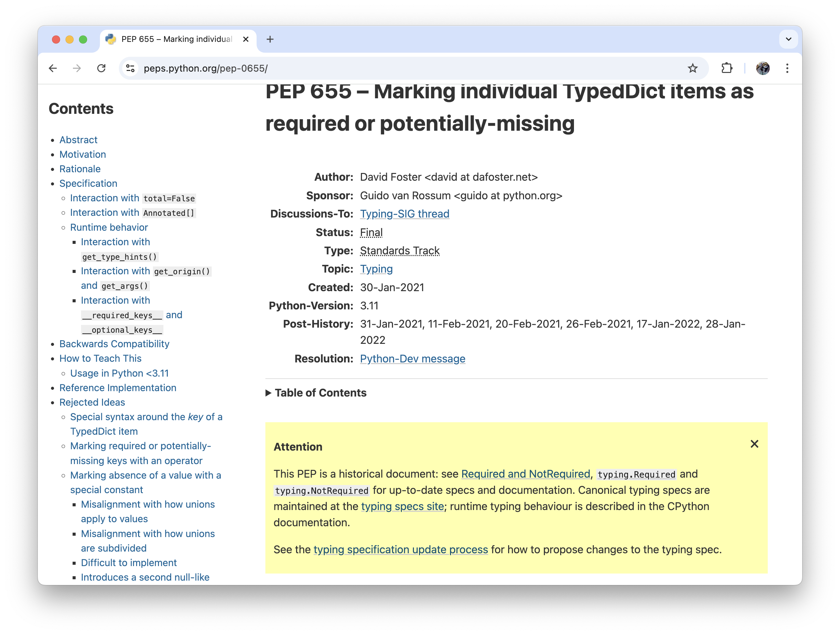Click the Typing topic link
This screenshot has width=840, height=635.
coord(376,269)
